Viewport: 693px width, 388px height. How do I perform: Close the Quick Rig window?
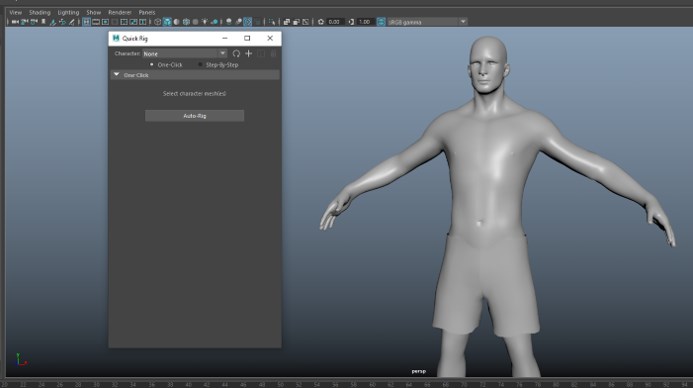pos(270,38)
